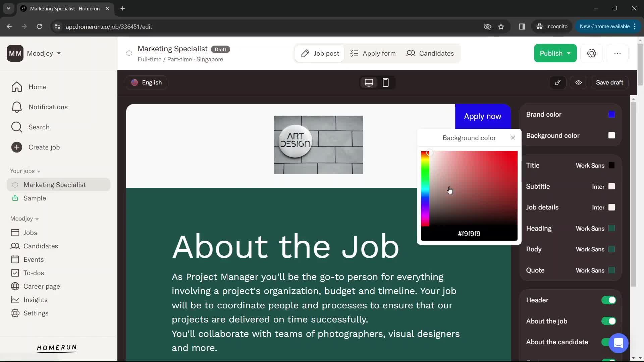Click the Draft status badge
Viewport: 644px width, 362px height.
(x=220, y=49)
